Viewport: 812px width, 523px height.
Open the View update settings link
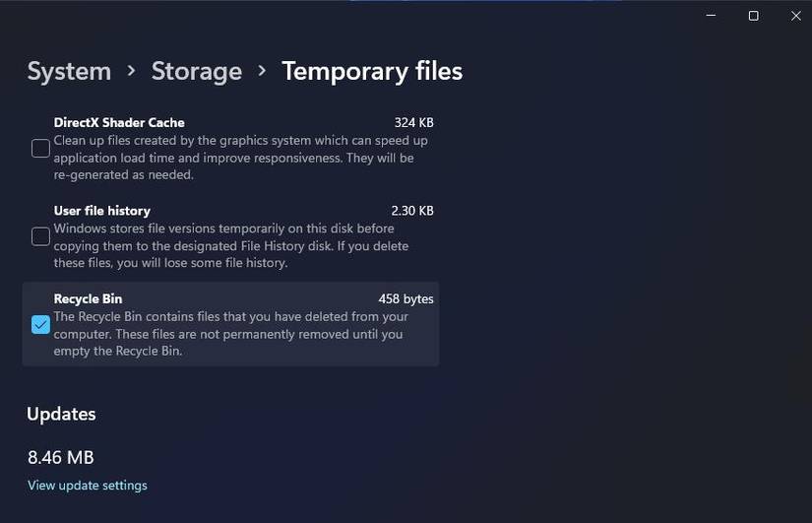point(88,486)
